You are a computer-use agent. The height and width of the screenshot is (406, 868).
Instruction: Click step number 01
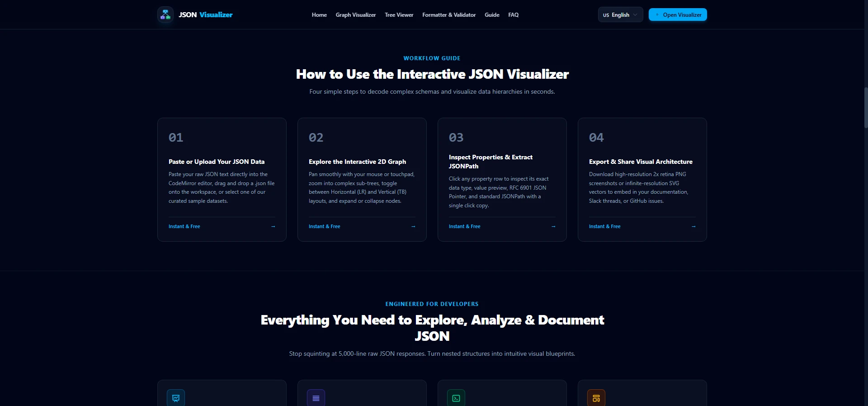176,138
